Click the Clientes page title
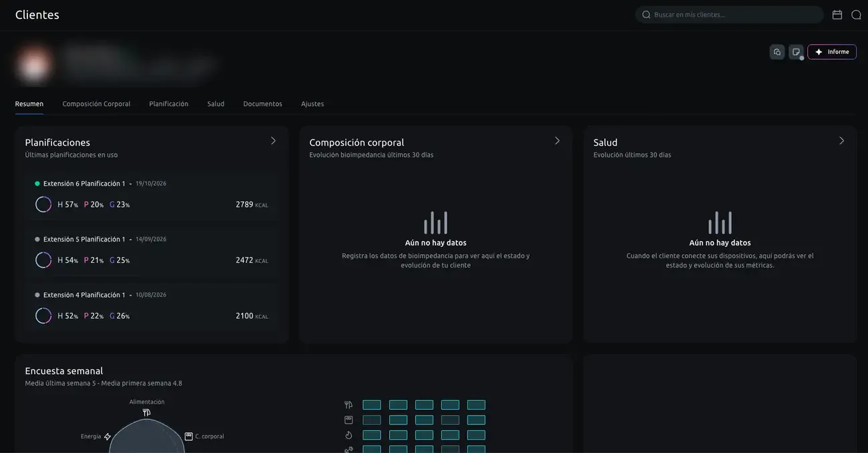 (x=37, y=15)
